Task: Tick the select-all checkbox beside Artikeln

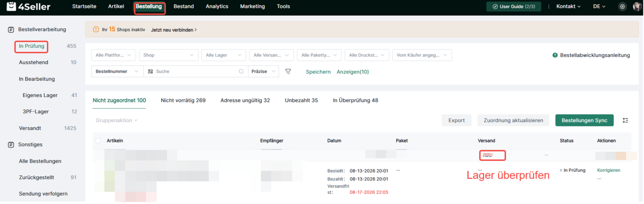Action: 98,140
